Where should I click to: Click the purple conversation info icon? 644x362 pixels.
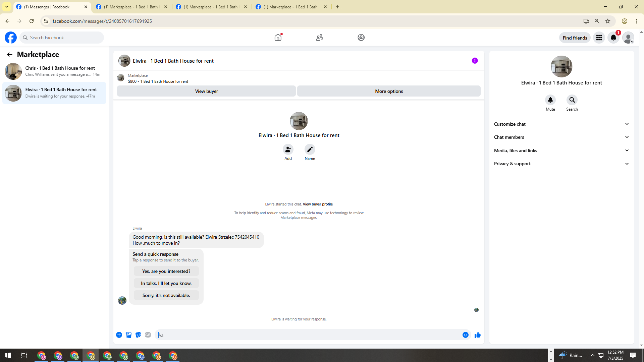[x=475, y=61]
